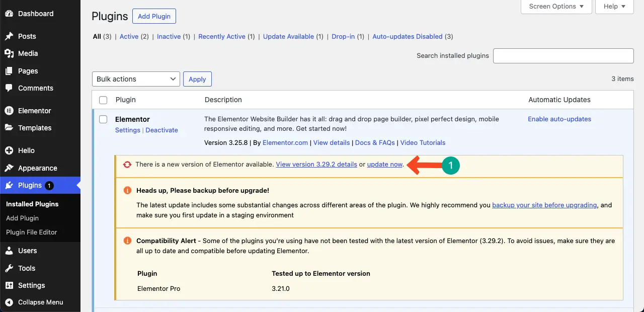Filter plugins by All
The height and width of the screenshot is (312, 644).
tap(97, 37)
